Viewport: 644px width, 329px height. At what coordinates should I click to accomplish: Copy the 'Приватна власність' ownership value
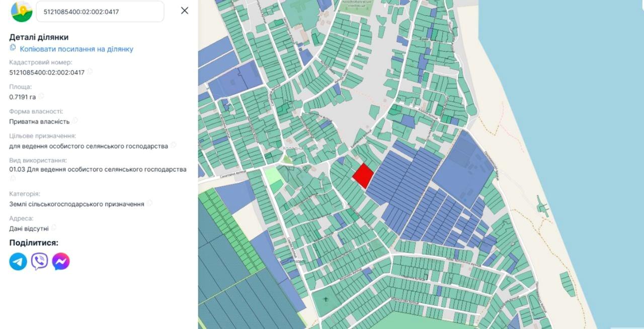coord(75,121)
